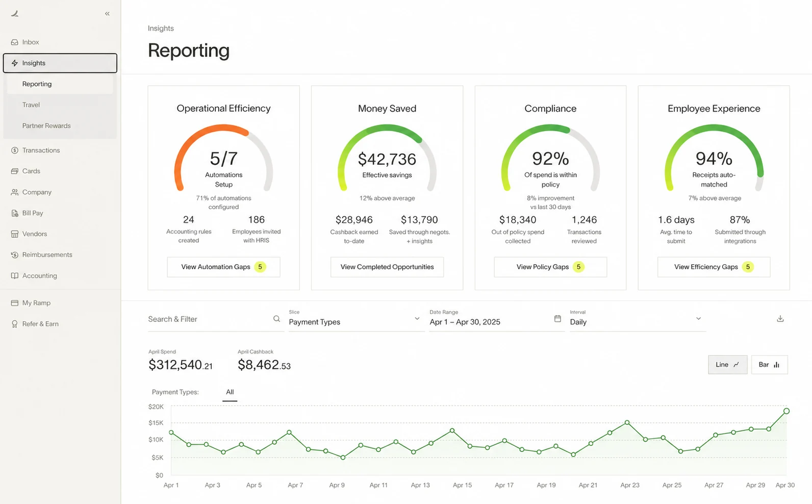Click the Apr 1 data point on chart
Viewport: 812px width, 504px height.
[171, 433]
